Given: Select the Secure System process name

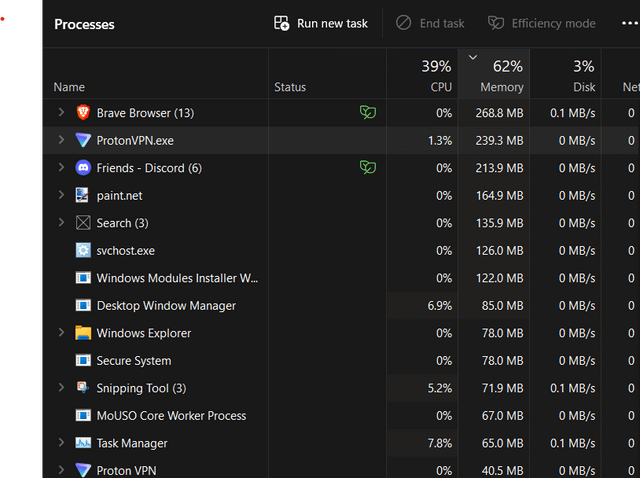Looking at the screenshot, I should [134, 361].
